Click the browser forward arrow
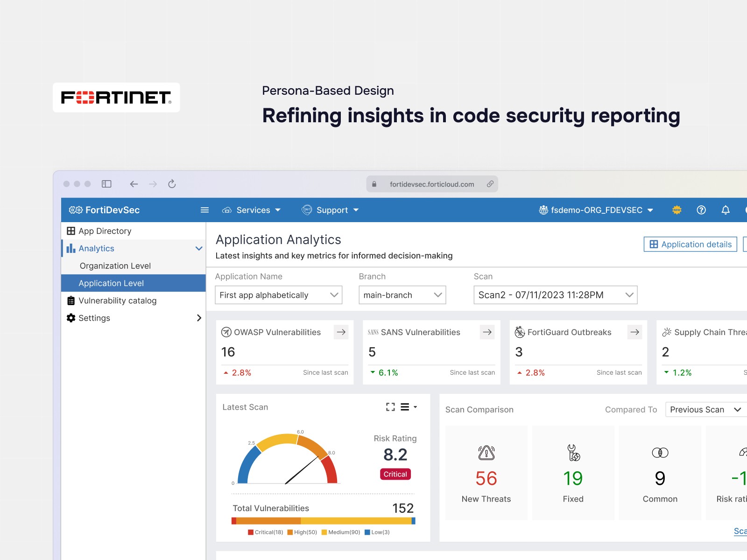 tap(153, 184)
